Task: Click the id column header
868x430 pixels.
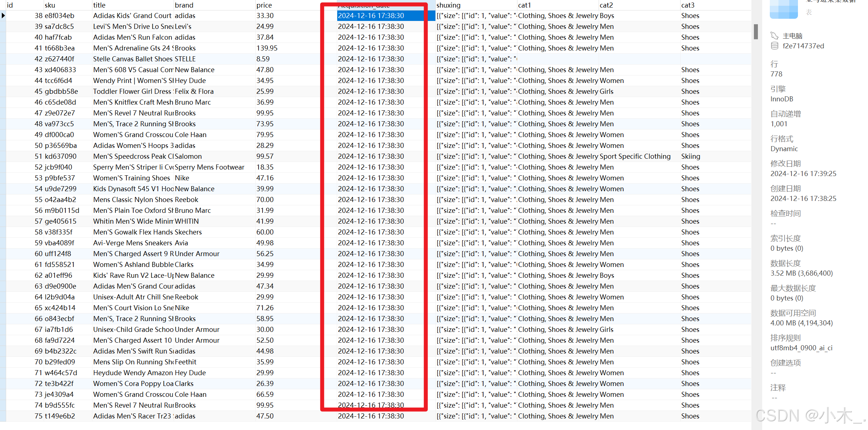Action: coord(10,5)
